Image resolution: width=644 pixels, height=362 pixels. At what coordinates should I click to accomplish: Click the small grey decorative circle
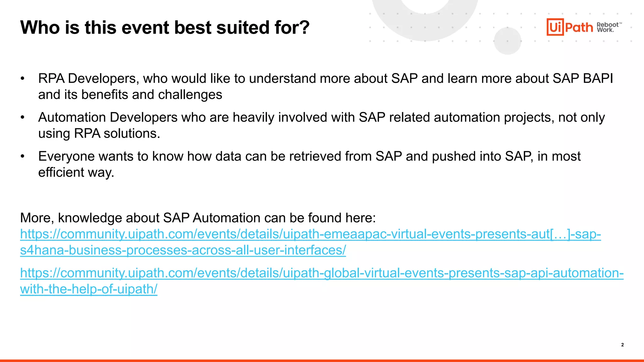pyautogui.click(x=507, y=41)
